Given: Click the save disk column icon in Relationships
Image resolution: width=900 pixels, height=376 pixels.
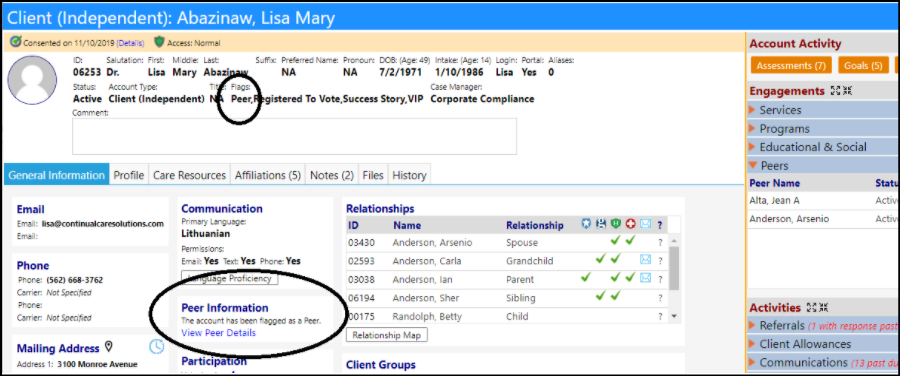Looking at the screenshot, I should click(x=601, y=225).
